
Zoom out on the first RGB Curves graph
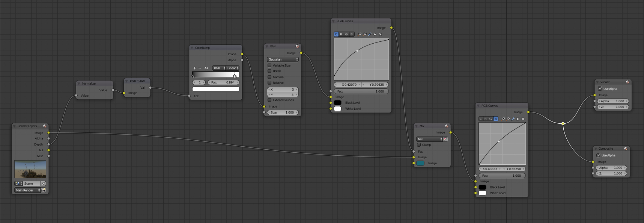(x=364, y=34)
